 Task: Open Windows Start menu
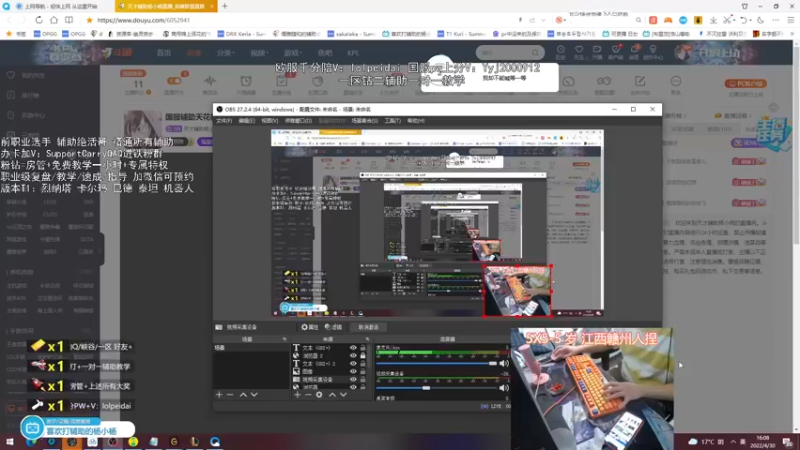[x=9, y=441]
